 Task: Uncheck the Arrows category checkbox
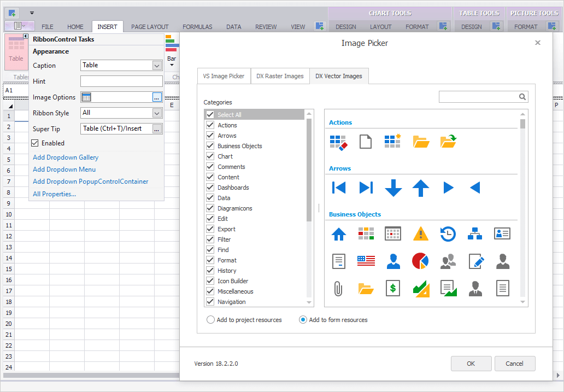click(210, 136)
